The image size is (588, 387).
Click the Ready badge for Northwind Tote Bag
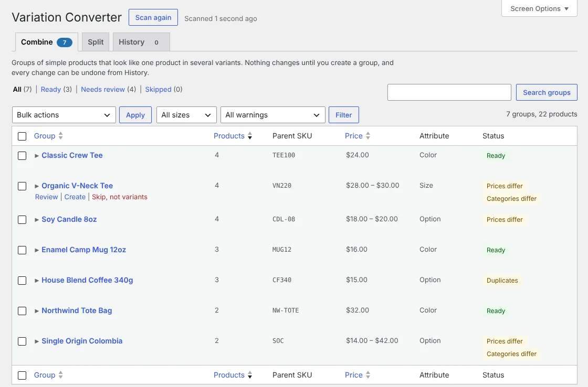496,311
